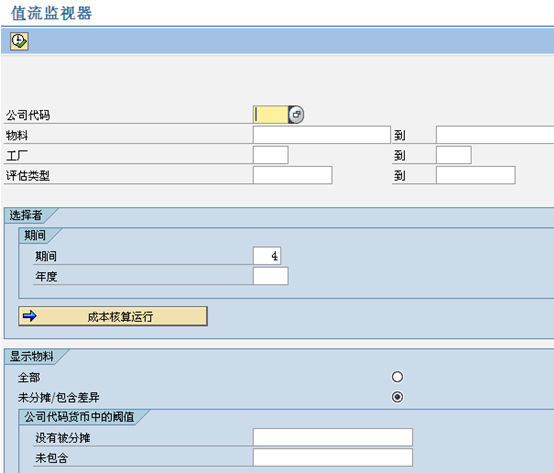Viewport: 554px width, 473px height.
Task: Click the 公司代码货币中的阈值 group header
Action: [x=79, y=417]
